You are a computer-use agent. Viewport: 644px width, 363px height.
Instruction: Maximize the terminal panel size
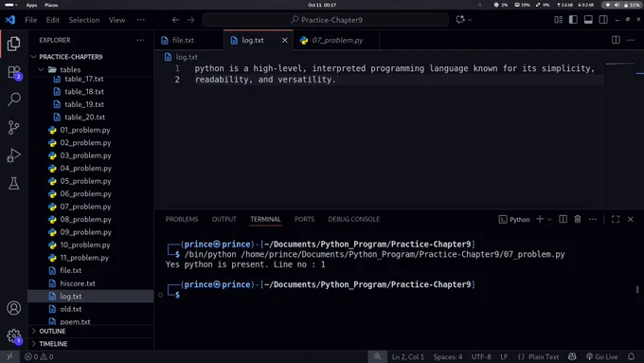click(616, 219)
